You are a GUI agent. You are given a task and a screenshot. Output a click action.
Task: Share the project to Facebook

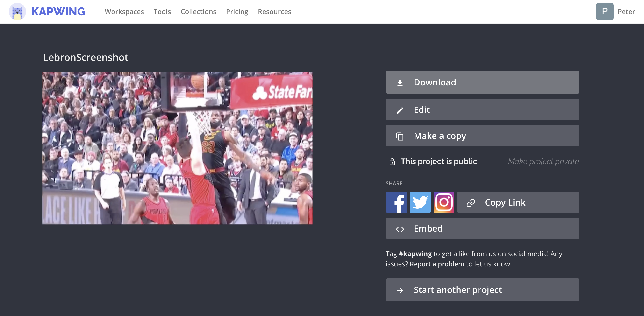[x=397, y=202]
